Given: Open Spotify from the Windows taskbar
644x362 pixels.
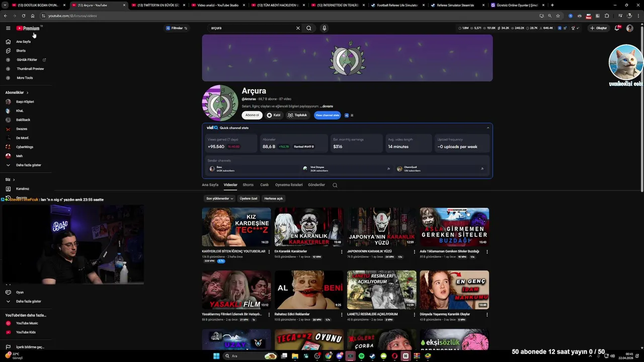Looking at the screenshot, I should point(361,356).
